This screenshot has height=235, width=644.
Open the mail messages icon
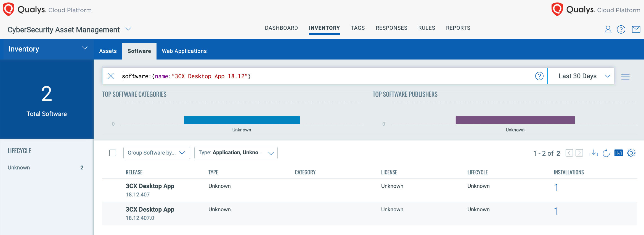click(x=636, y=29)
